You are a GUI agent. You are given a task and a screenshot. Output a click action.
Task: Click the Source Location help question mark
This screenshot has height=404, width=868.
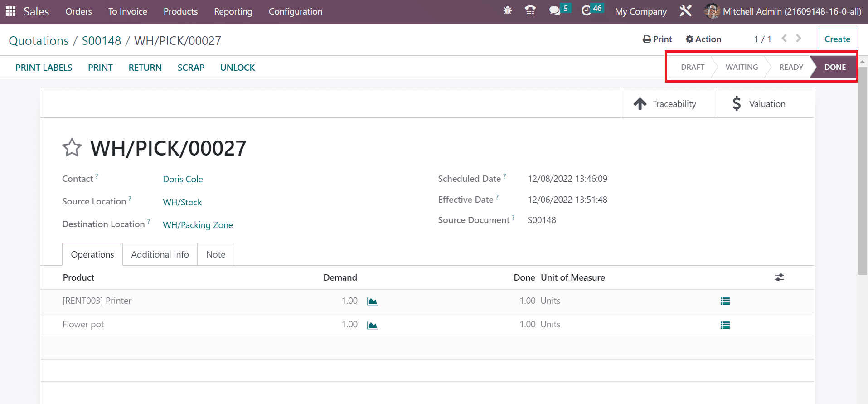pos(130,199)
